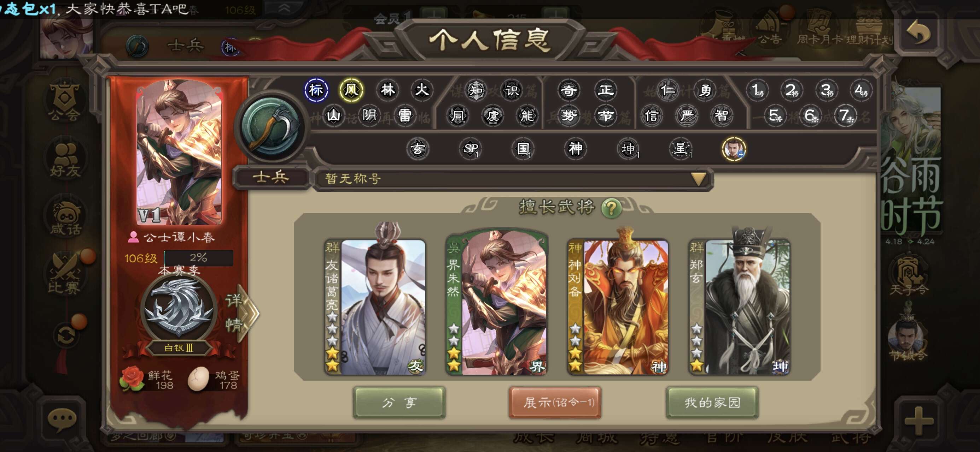Screen dimensions: 980x452
Task: Toggle the 风 card pack badge
Action: point(351,90)
